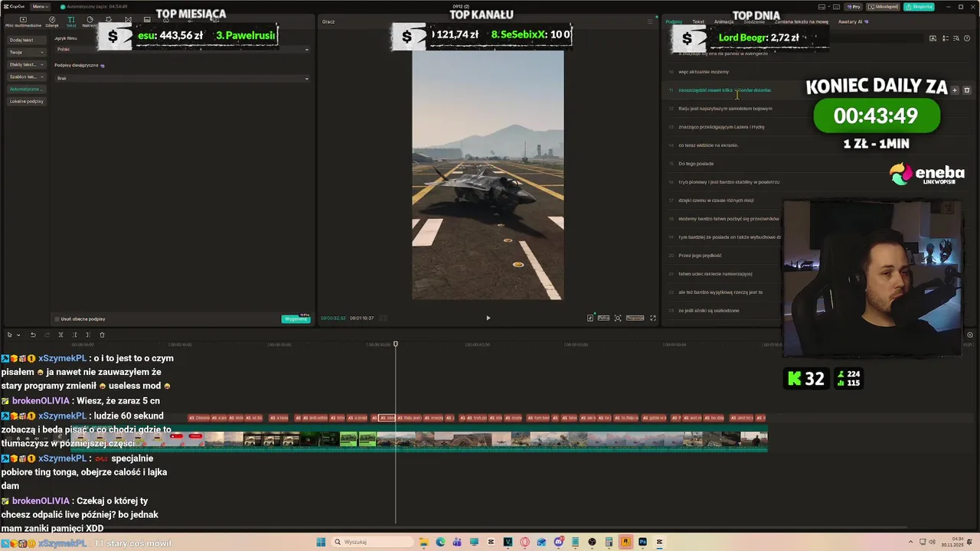Expand the Efekty tekstu sidebar category

(26, 64)
